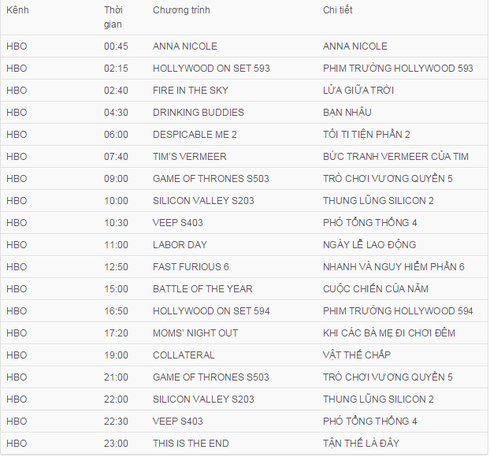Click TẬN THẾ LÀ ĐÂY detail text
The height and width of the screenshot is (457, 490).
[361, 443]
